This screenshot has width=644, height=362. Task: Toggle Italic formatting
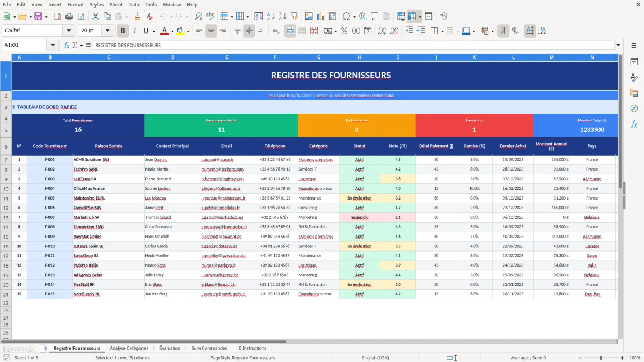point(135,31)
